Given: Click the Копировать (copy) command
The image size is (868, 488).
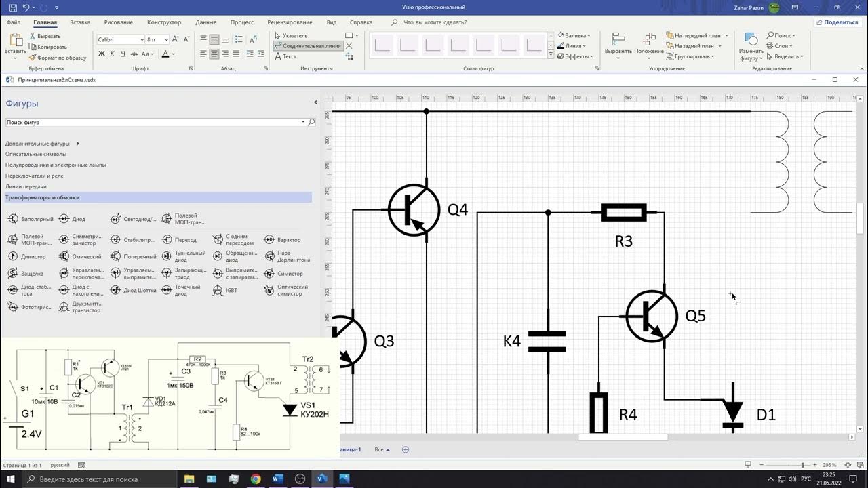Looking at the screenshot, I should [x=48, y=47].
